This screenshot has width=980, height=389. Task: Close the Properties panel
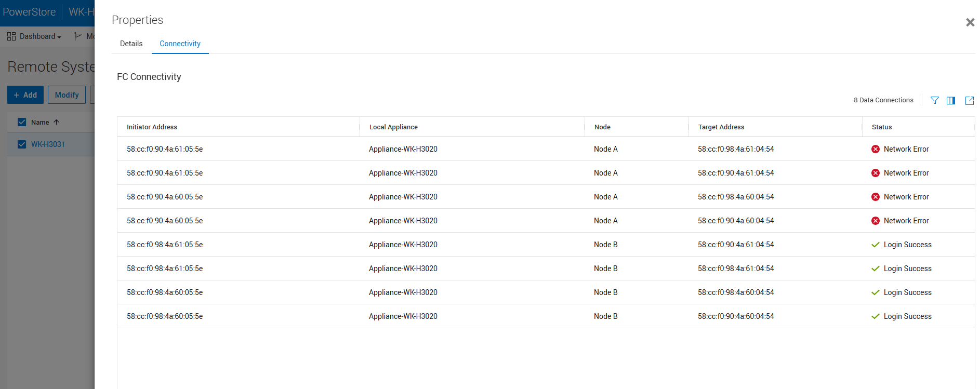click(970, 22)
